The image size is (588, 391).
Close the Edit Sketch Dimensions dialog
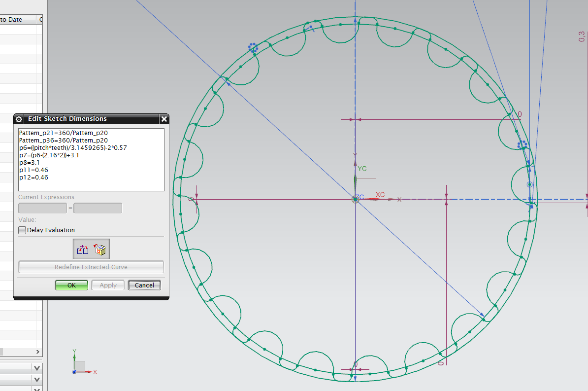click(164, 119)
